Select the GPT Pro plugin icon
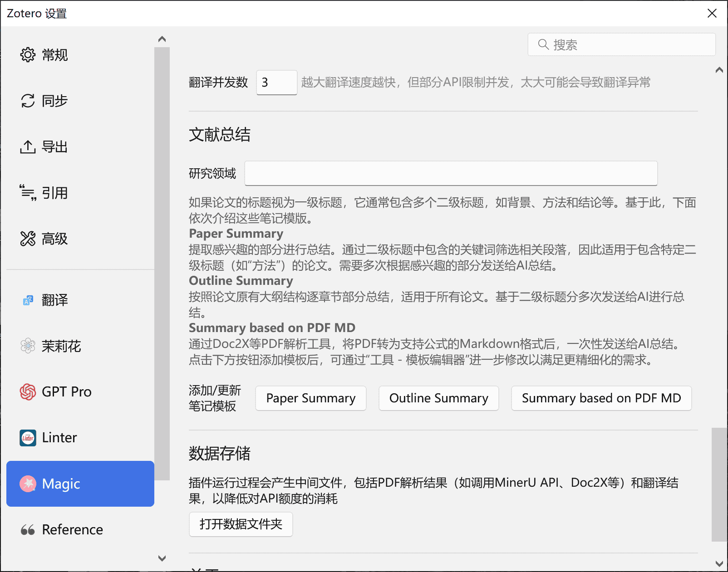The width and height of the screenshot is (728, 572). coord(28,391)
